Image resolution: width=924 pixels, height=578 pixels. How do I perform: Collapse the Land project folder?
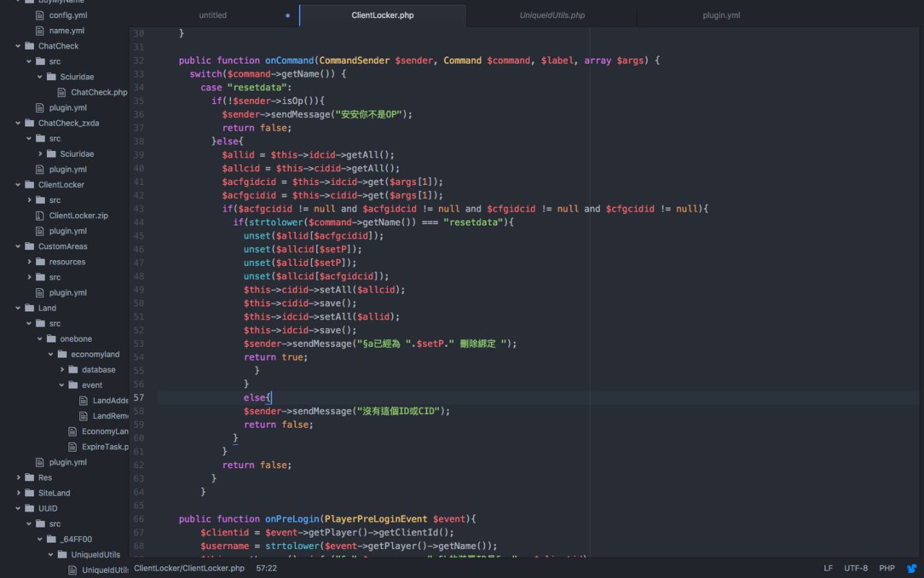tap(18, 308)
